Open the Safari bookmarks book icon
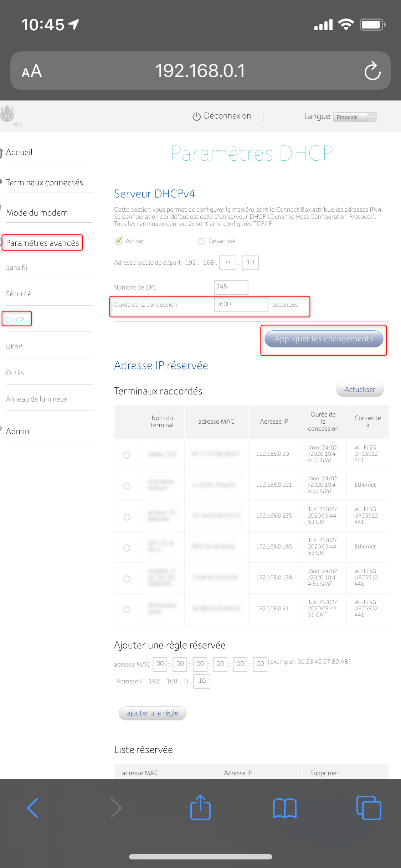401x868 pixels. pos(284,808)
